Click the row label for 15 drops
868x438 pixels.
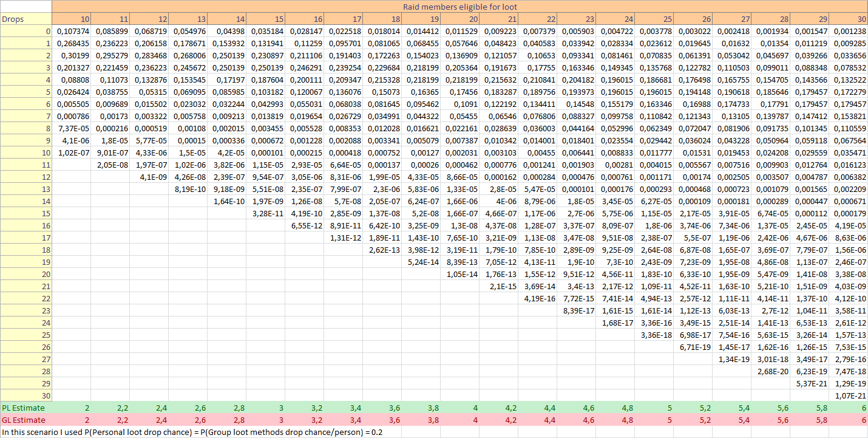tap(26, 213)
